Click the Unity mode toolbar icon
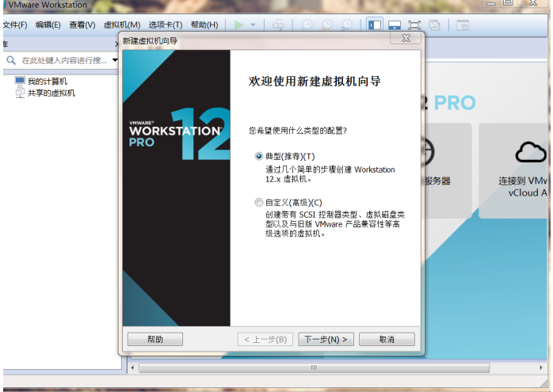 click(x=434, y=25)
